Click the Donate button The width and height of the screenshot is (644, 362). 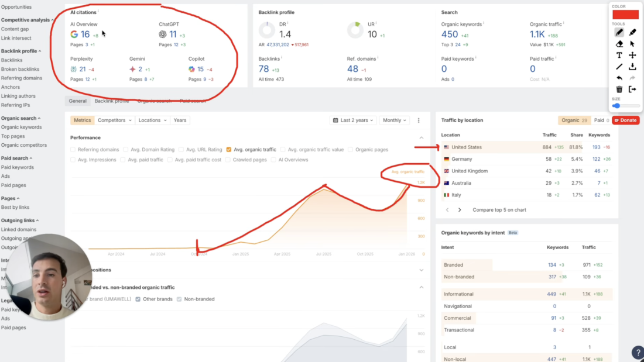(x=626, y=120)
